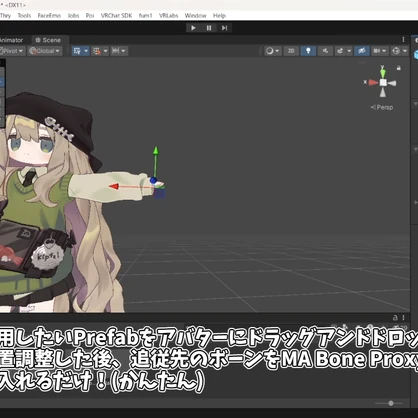418x418 pixels.
Task: Expand the Scene camera dropdown arrow
Action: (x=384, y=51)
